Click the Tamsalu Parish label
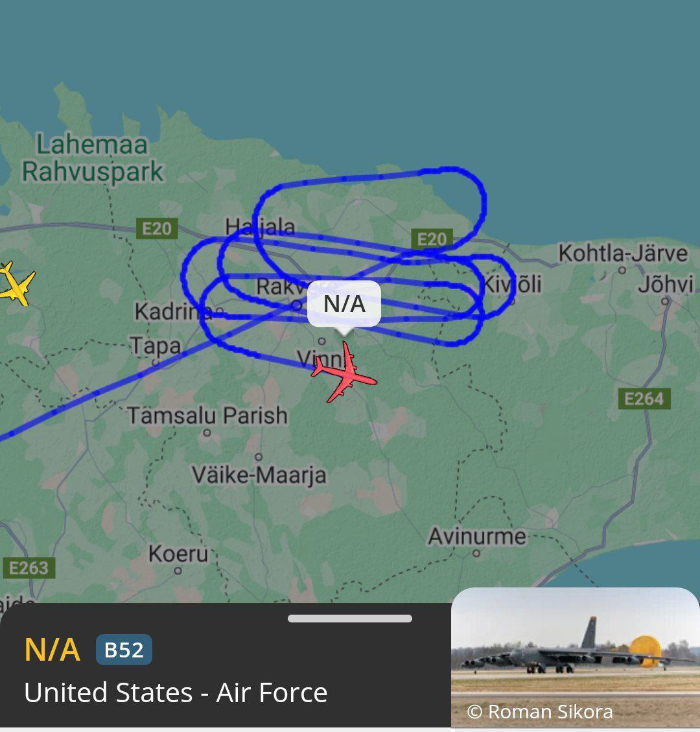Screen dimensions: 700x732 click(207, 416)
